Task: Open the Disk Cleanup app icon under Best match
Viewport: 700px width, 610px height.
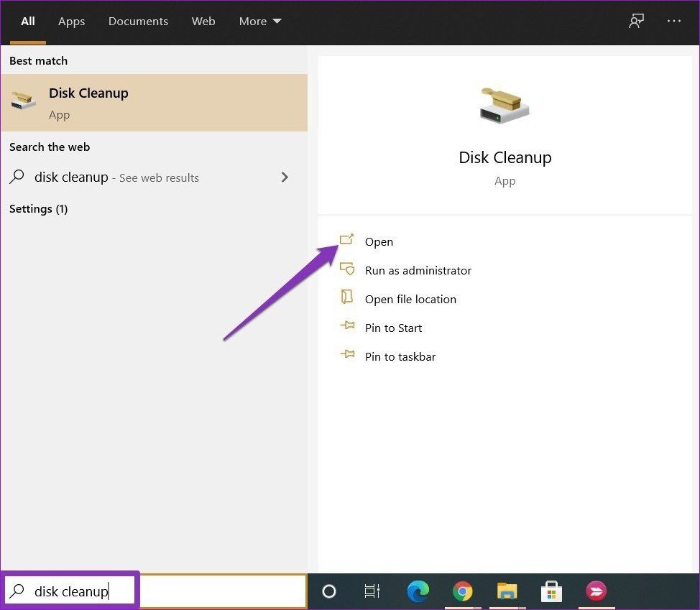Action: tap(23, 102)
